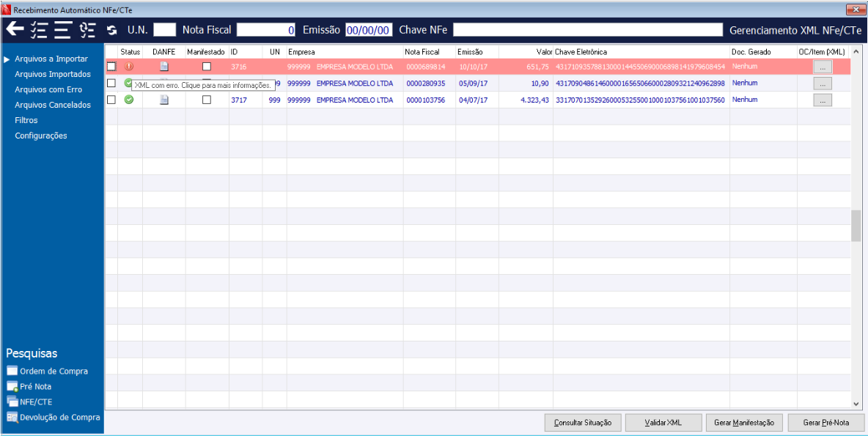Image resolution: width=868 pixels, height=436 pixels.
Task: Click Pré Nota search icon
Action: [12, 386]
